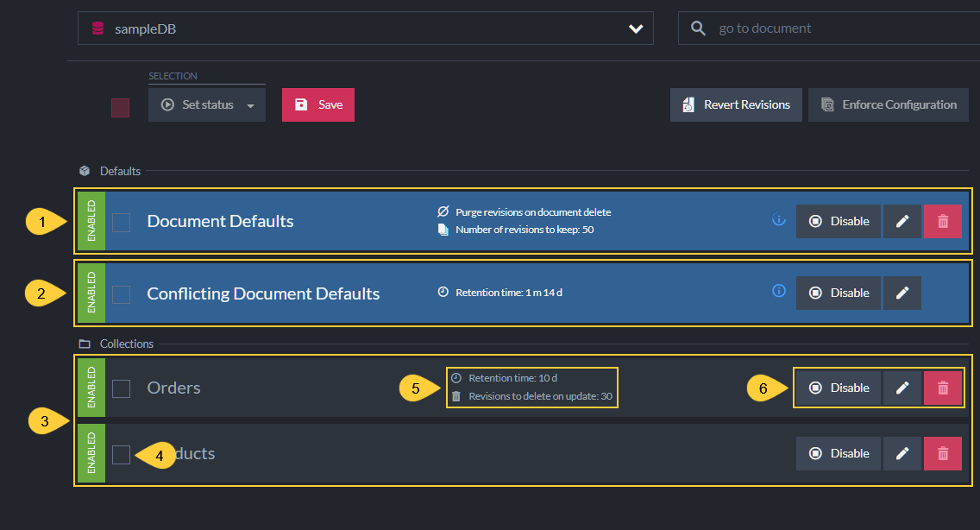Click the Orders collection name

[173, 388]
